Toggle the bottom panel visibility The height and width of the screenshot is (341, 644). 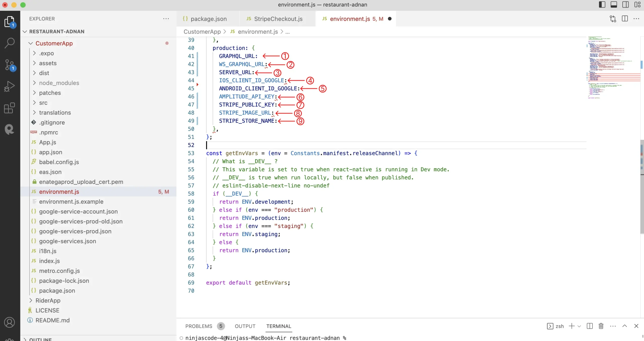tap(614, 5)
